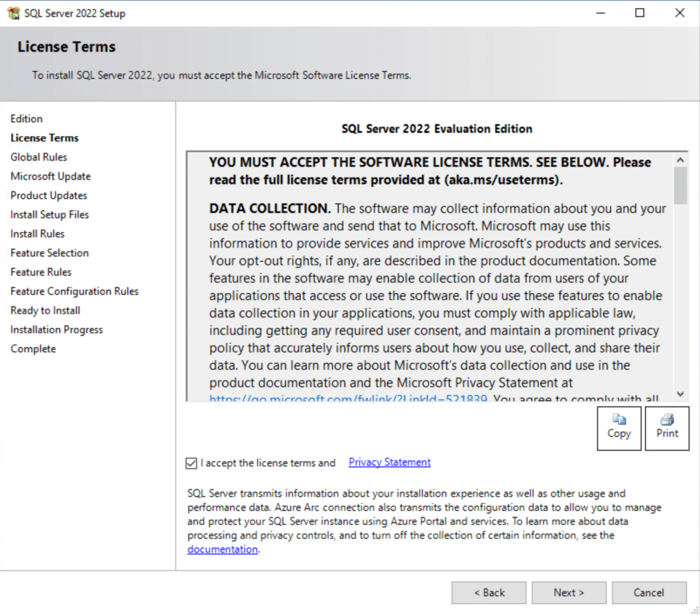Go back with the Back button
700x615 pixels.
(x=489, y=592)
